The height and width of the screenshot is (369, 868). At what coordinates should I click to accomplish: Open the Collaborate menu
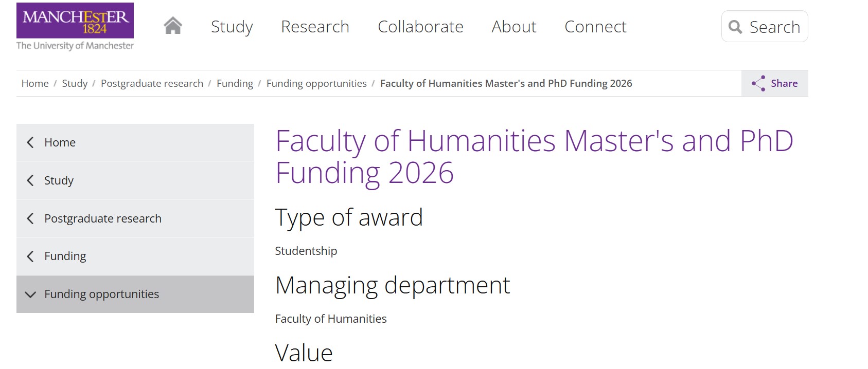[420, 27]
